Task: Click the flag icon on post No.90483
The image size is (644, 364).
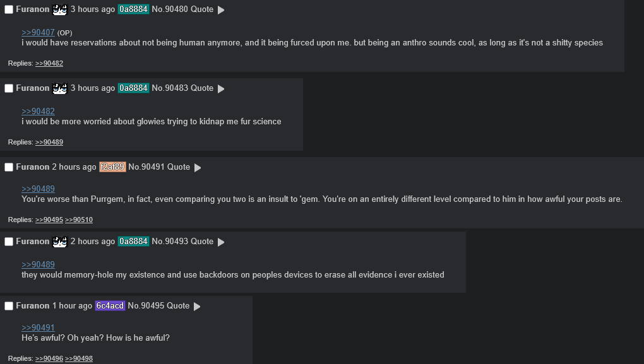Action: coord(59,88)
